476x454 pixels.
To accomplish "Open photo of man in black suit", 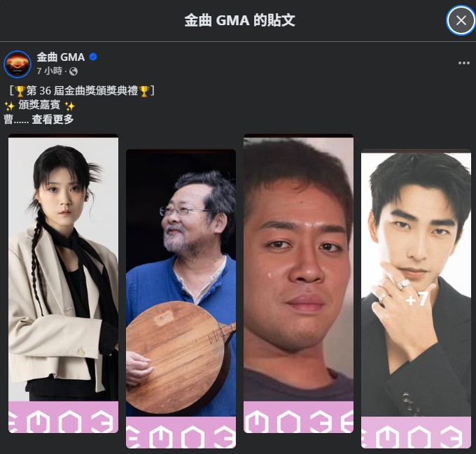I will [x=416, y=299].
